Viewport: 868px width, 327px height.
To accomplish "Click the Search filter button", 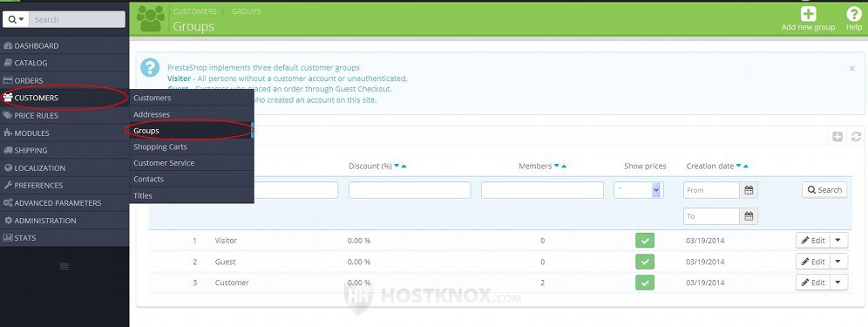I will point(824,190).
